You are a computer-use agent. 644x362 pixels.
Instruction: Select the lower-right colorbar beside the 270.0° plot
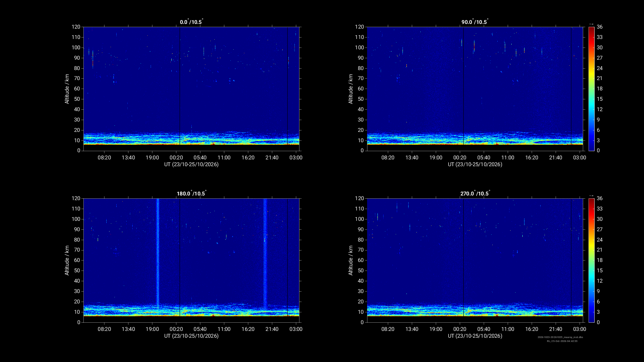[x=591, y=260]
